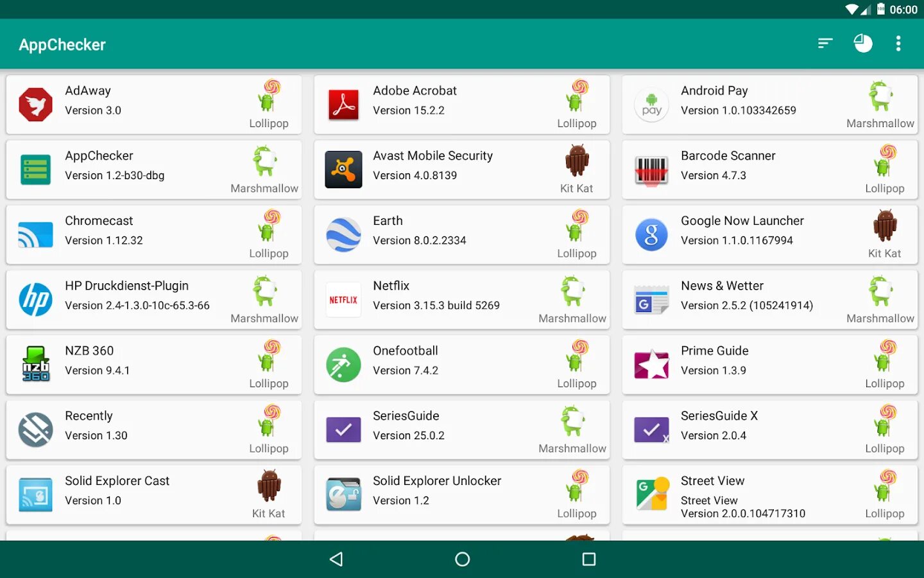
Task: Select the 'Solid Explorer Unlocker' name
Action: click(x=437, y=480)
